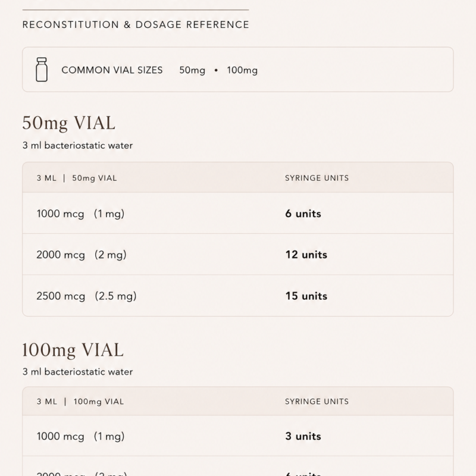The height and width of the screenshot is (476, 476).
Task: Click the 100mg VIAL section heading
Action: [x=73, y=350]
